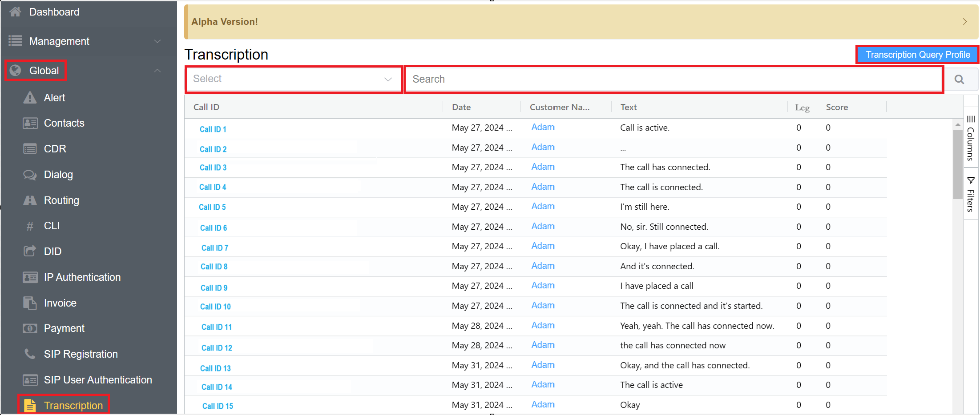Collapse the Global section chevron
Screen dimensions: 980x415
click(x=157, y=71)
